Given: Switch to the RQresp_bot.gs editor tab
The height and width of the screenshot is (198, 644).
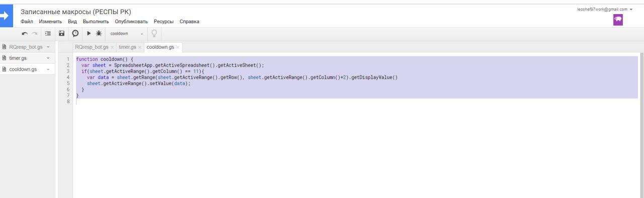Looking at the screenshot, I should pyautogui.click(x=92, y=47).
